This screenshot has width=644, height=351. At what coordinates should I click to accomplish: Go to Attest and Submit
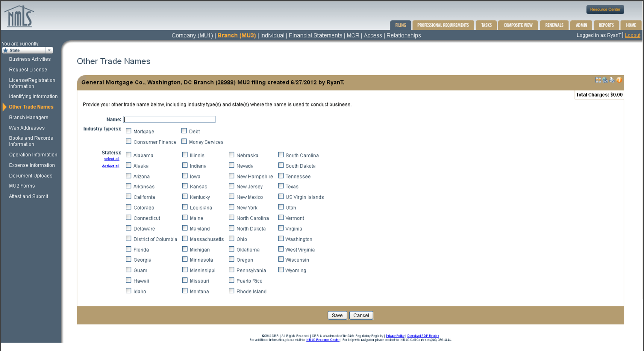coord(28,196)
